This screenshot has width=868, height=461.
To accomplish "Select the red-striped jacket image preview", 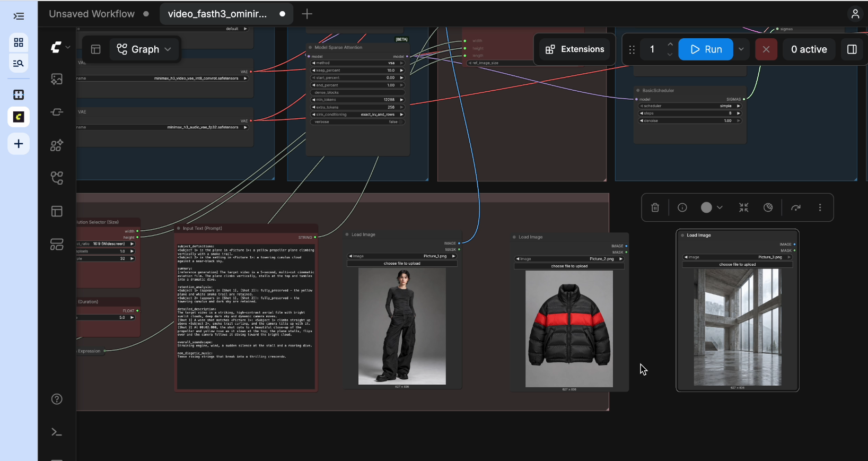I will coord(569,329).
